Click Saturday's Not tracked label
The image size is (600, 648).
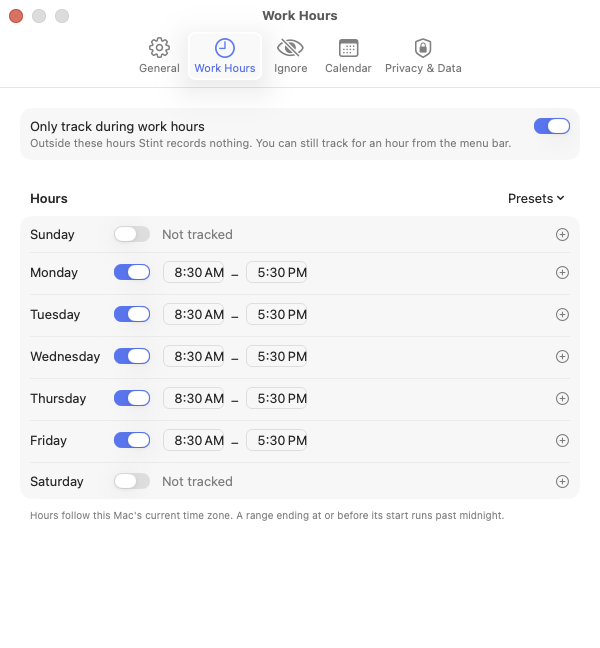197,481
